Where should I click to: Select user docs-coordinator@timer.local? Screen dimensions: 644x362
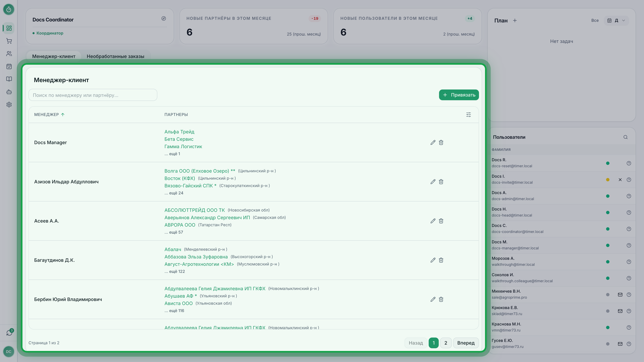pos(561,229)
